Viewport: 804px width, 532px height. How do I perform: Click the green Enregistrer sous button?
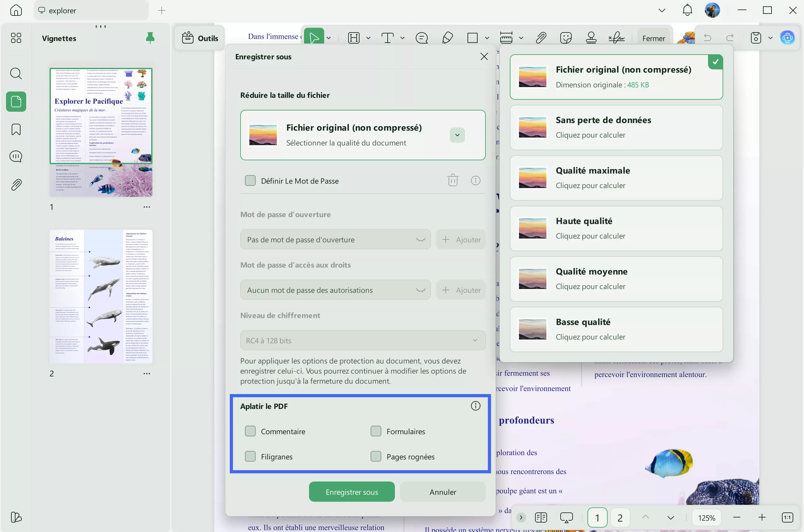coord(352,492)
